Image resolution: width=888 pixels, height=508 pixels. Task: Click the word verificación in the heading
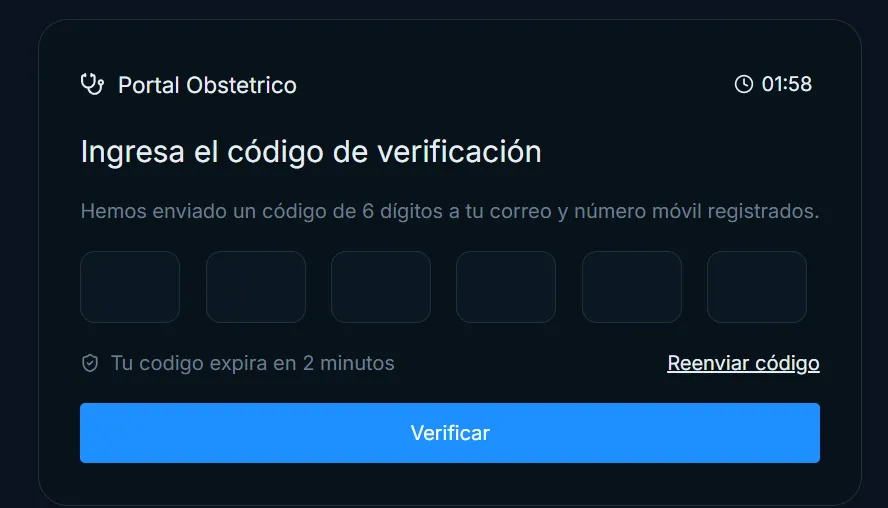coord(459,152)
